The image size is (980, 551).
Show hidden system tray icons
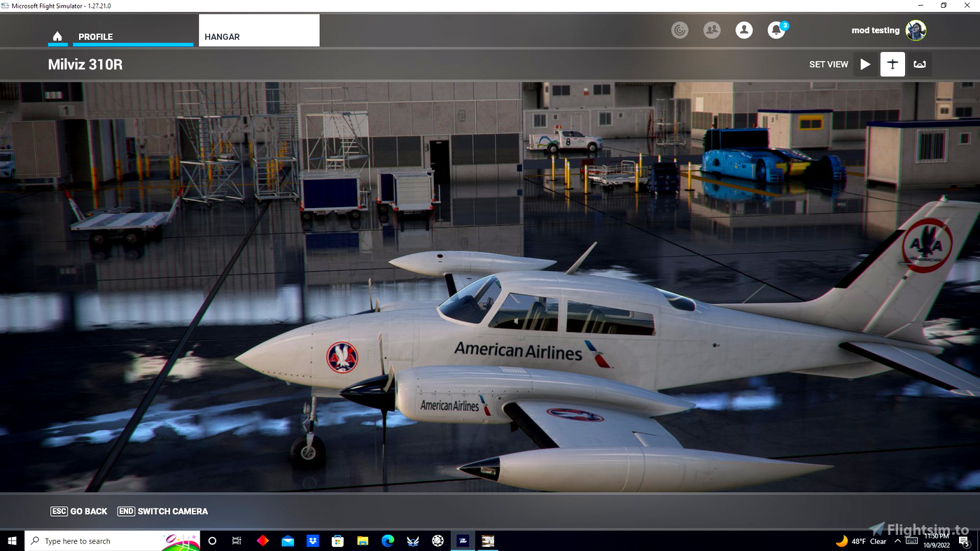(897, 541)
